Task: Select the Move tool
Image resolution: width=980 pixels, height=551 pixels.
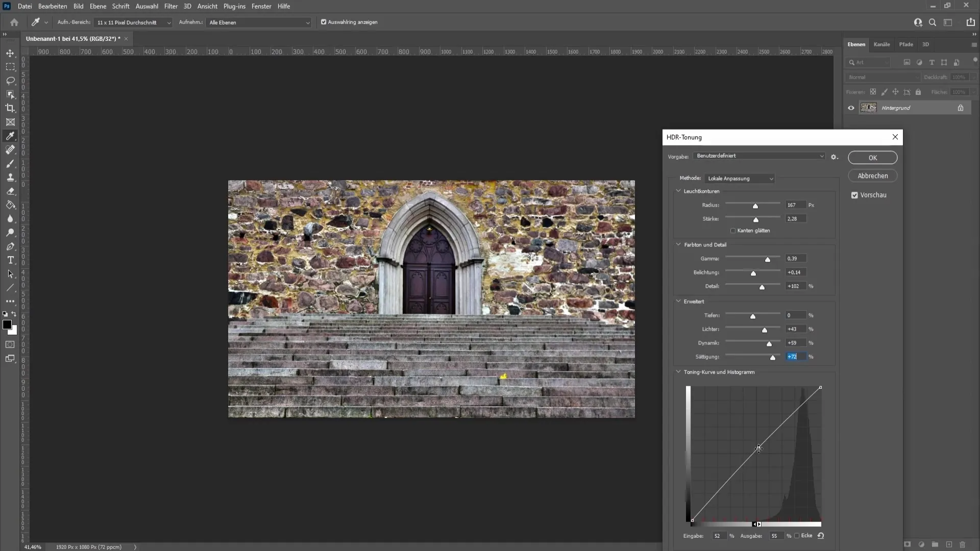Action: (x=10, y=53)
